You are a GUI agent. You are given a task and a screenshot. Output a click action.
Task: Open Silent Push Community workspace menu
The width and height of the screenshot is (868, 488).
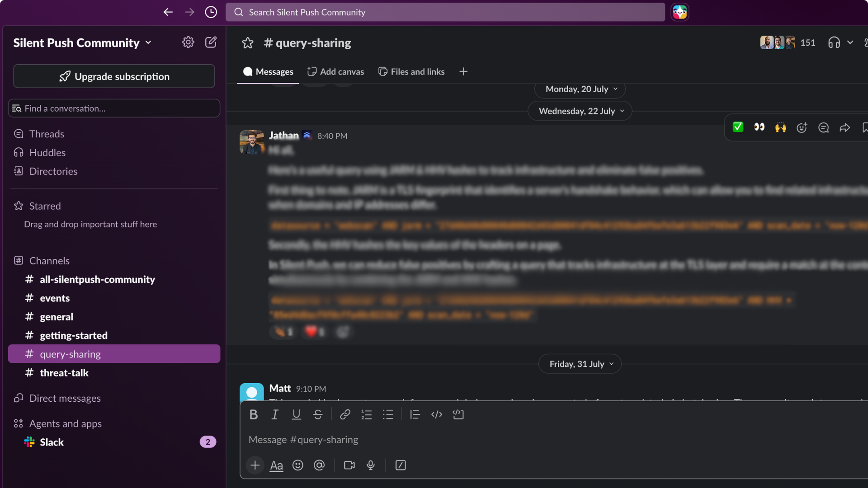[82, 42]
